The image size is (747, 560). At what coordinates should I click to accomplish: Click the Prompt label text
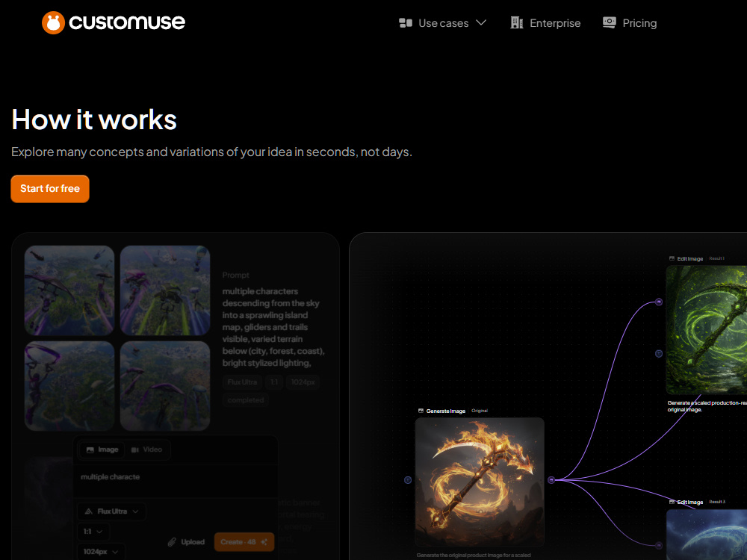236,276
